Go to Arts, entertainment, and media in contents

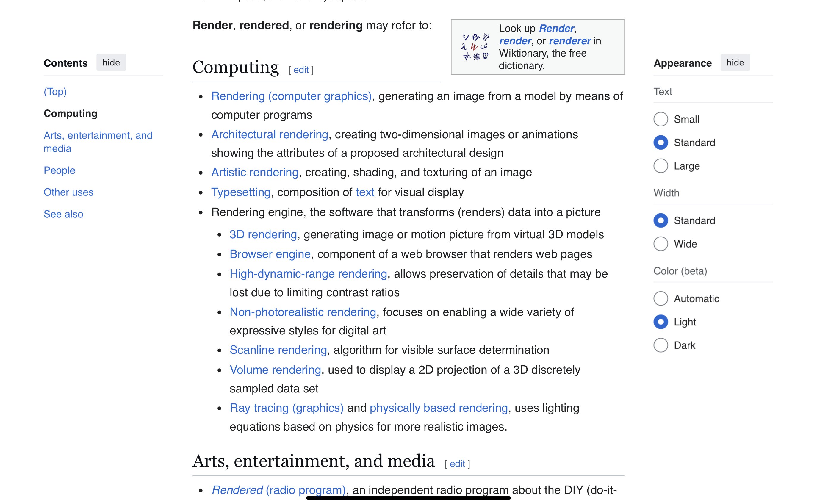point(98,142)
